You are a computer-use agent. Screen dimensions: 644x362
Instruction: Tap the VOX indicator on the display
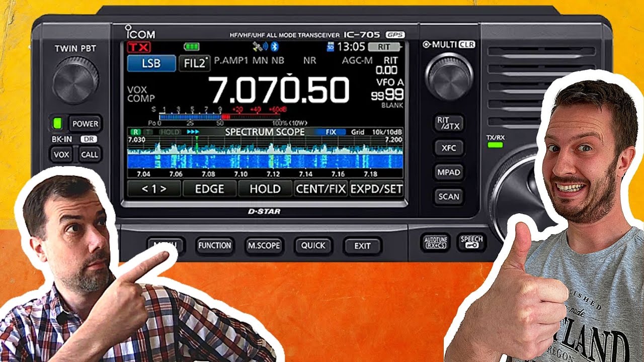[137, 89]
